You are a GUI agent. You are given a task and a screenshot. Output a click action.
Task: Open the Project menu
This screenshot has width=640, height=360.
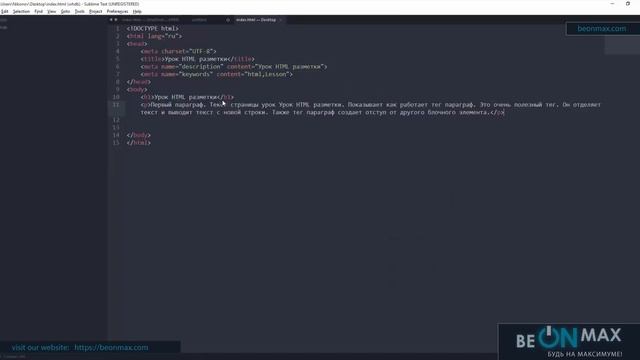pos(96,11)
